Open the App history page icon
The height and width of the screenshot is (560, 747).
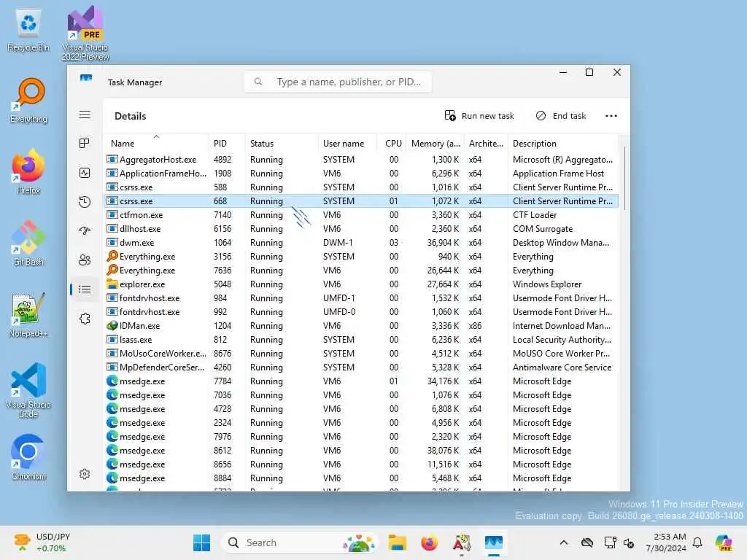tap(85, 202)
